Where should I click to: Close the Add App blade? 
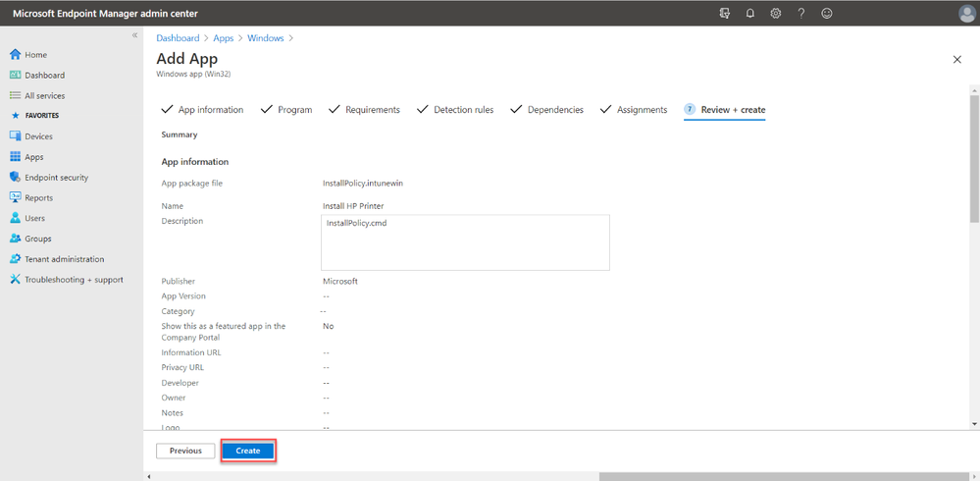956,60
